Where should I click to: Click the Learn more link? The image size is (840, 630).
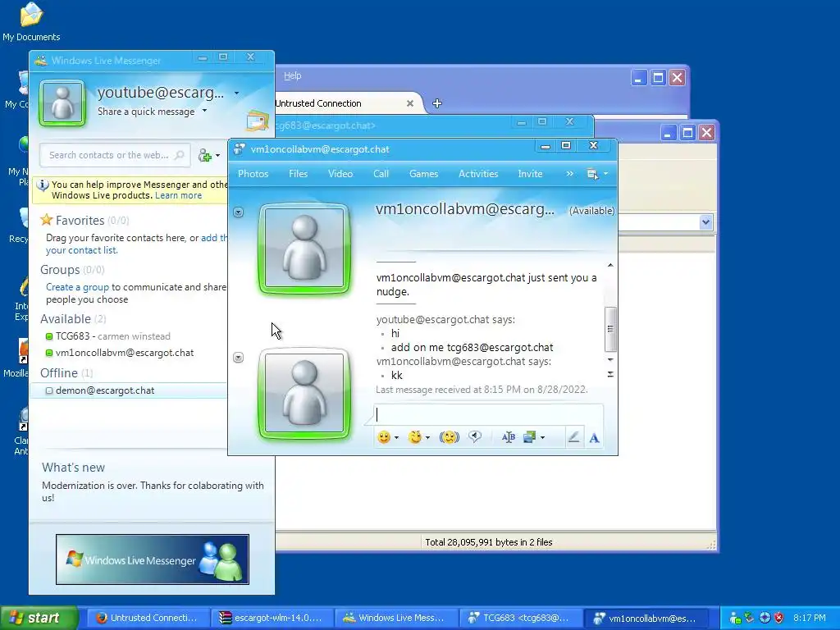point(178,195)
